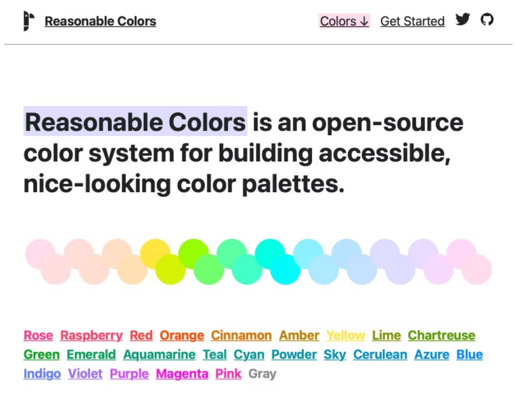Open the Cinnamon color page
The image size is (516, 420).
coord(241,335)
